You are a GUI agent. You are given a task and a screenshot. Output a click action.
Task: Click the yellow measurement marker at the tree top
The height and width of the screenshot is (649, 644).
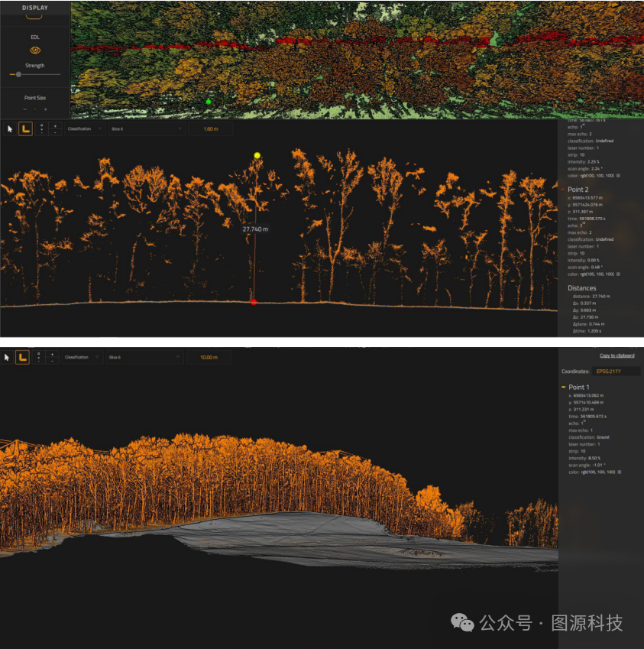[x=257, y=155]
